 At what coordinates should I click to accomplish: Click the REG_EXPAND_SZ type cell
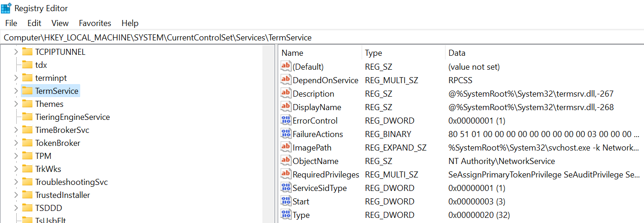pos(395,147)
